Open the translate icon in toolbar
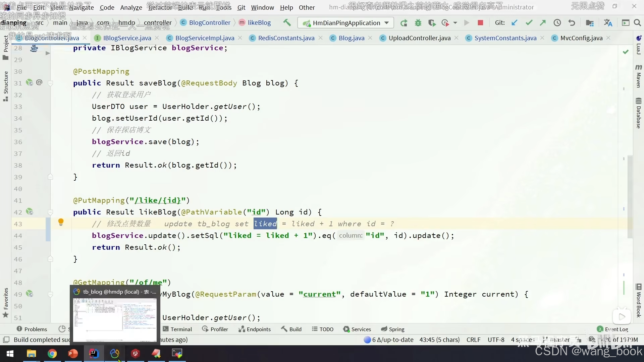 click(608, 23)
